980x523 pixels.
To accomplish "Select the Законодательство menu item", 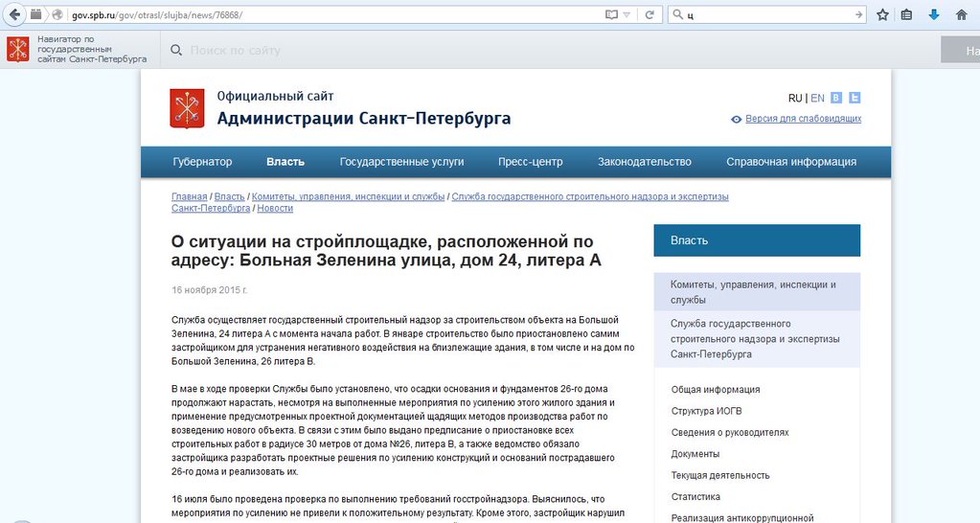I will coord(644,162).
